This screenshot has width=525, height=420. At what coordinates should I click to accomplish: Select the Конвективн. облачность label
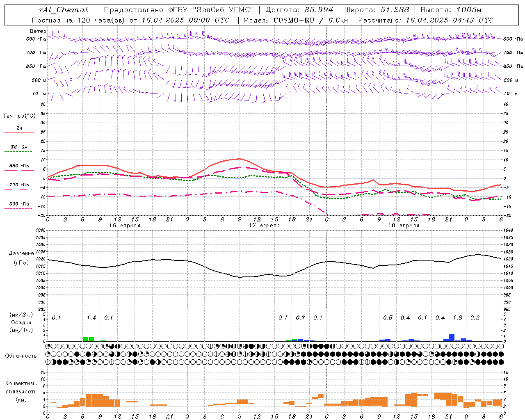click(21, 388)
